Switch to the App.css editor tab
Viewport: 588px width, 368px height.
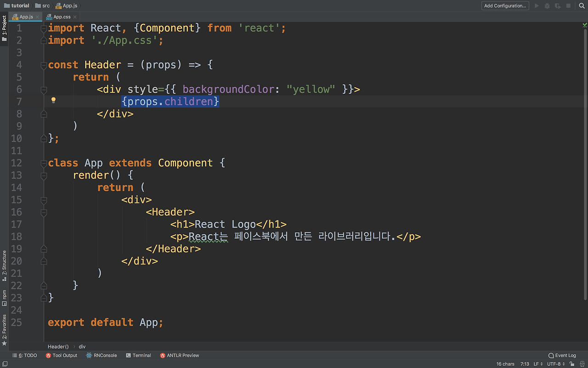62,17
